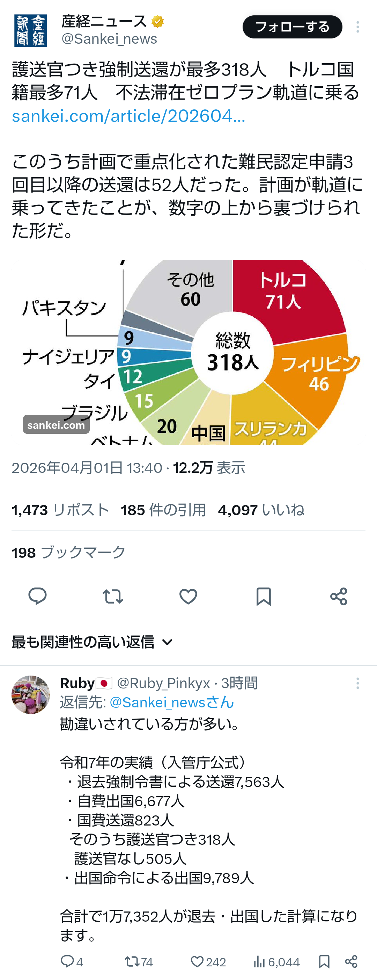The width and height of the screenshot is (377, 980).
Task: Reply to the Sankei News post
Action: (37, 596)
